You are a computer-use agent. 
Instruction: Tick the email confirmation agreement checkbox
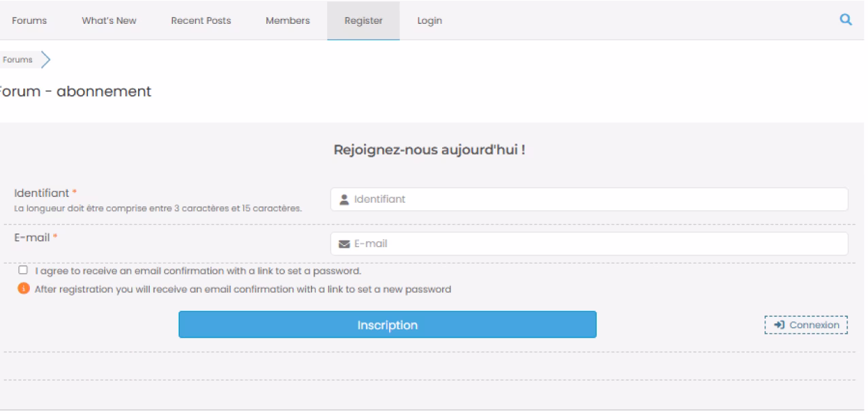pos(24,270)
